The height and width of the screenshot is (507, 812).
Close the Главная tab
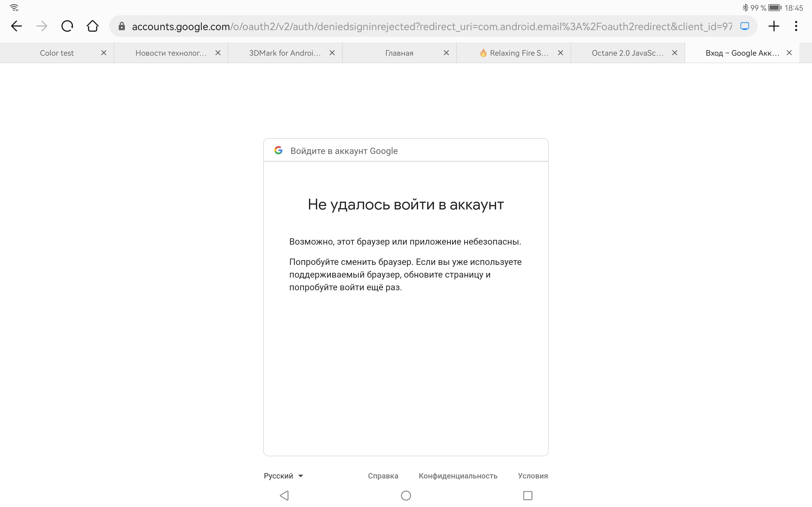[x=446, y=53]
